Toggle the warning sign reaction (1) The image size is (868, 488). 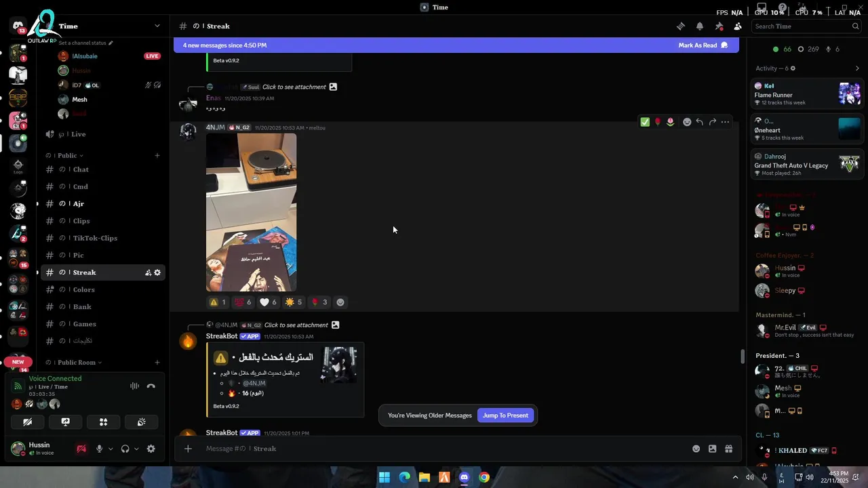click(218, 302)
